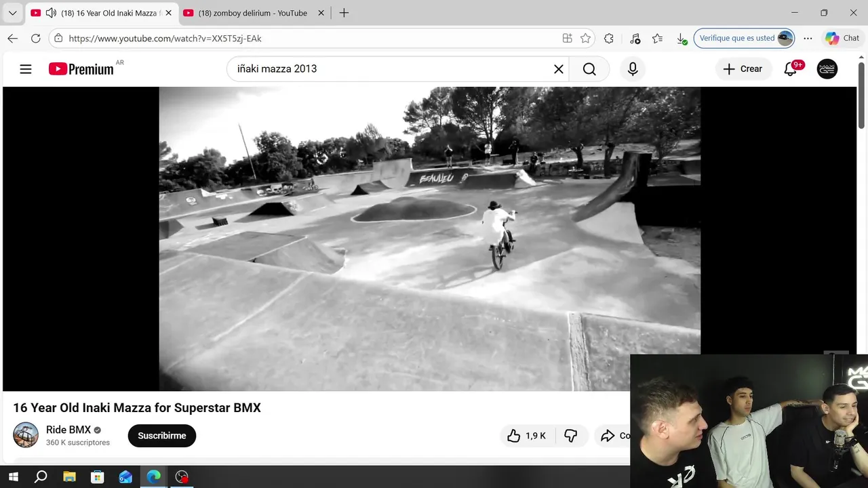Click the '360 K suscriptores' text
Image resolution: width=868 pixels, height=488 pixels.
(x=78, y=443)
